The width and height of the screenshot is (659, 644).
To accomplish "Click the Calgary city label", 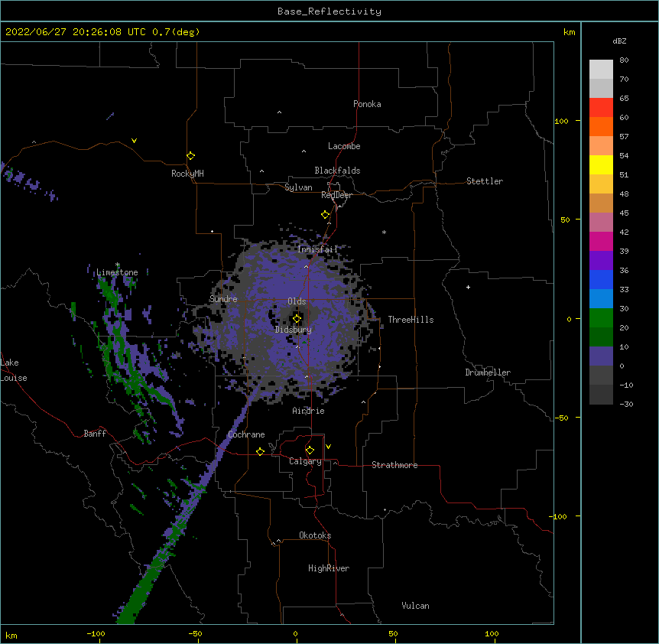I will click(x=305, y=461).
